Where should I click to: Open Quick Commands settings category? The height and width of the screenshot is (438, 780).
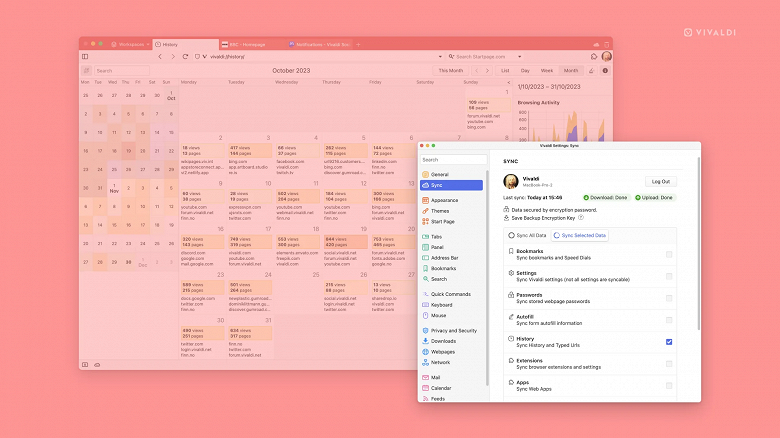click(x=452, y=294)
